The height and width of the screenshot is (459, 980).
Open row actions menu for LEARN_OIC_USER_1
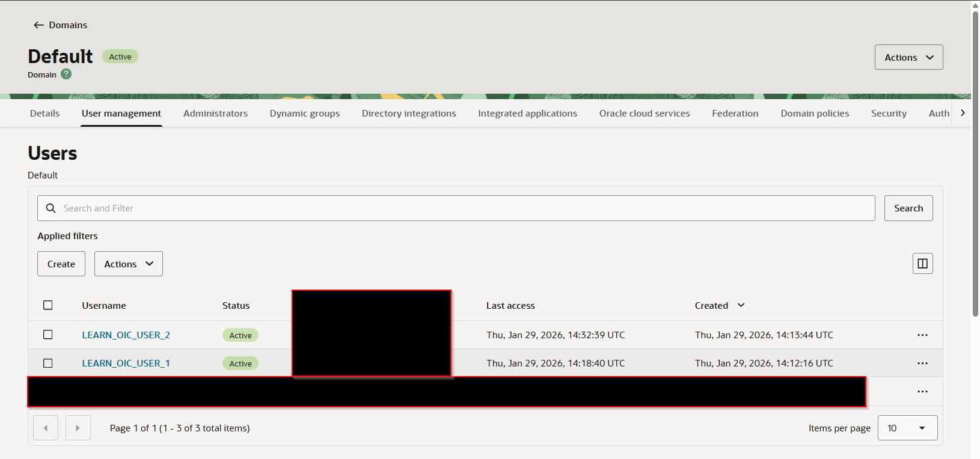point(922,363)
